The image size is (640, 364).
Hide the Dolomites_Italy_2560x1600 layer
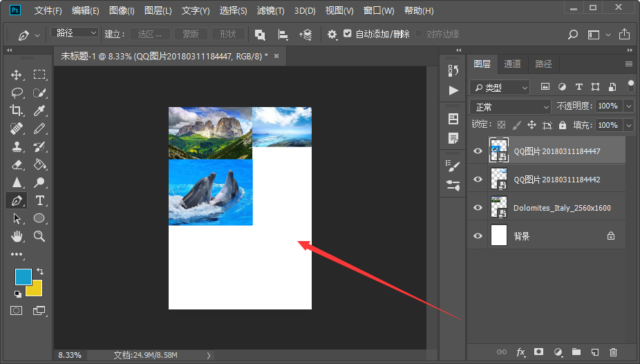point(478,207)
